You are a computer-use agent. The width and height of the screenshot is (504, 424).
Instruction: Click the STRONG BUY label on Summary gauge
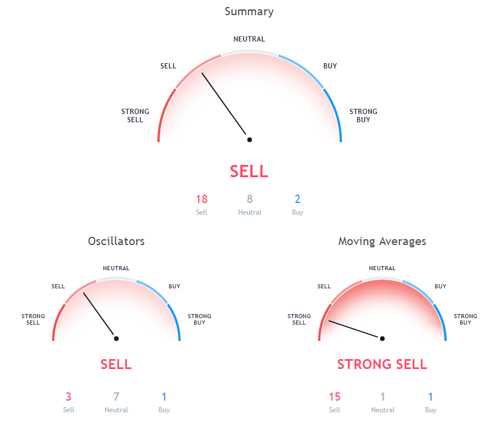coord(363,115)
